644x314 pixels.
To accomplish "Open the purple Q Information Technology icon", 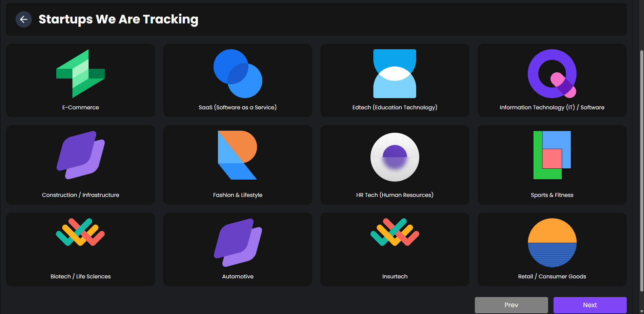I will tap(552, 74).
